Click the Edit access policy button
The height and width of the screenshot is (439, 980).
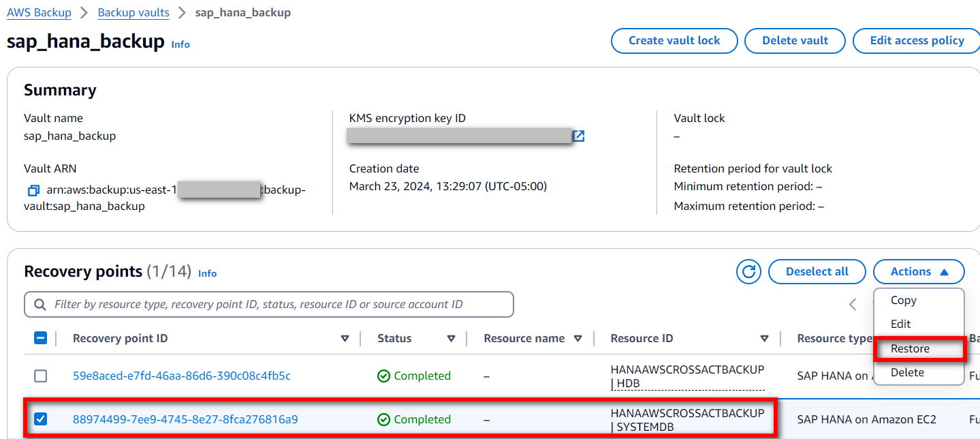[917, 40]
